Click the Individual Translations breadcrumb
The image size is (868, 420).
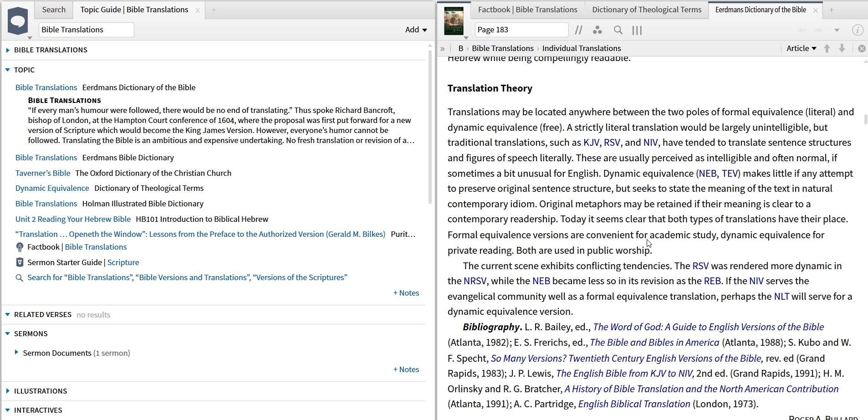click(x=582, y=48)
